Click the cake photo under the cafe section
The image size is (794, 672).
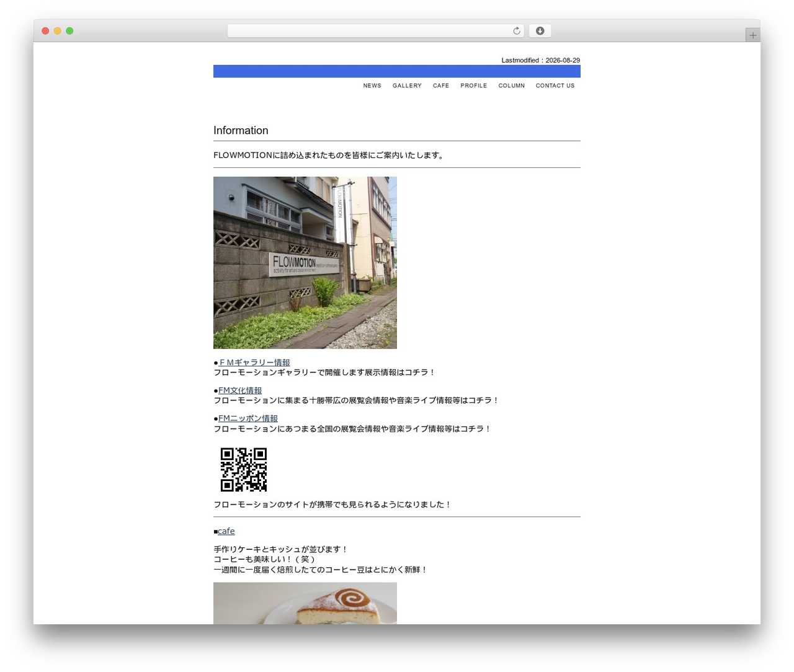(305, 603)
